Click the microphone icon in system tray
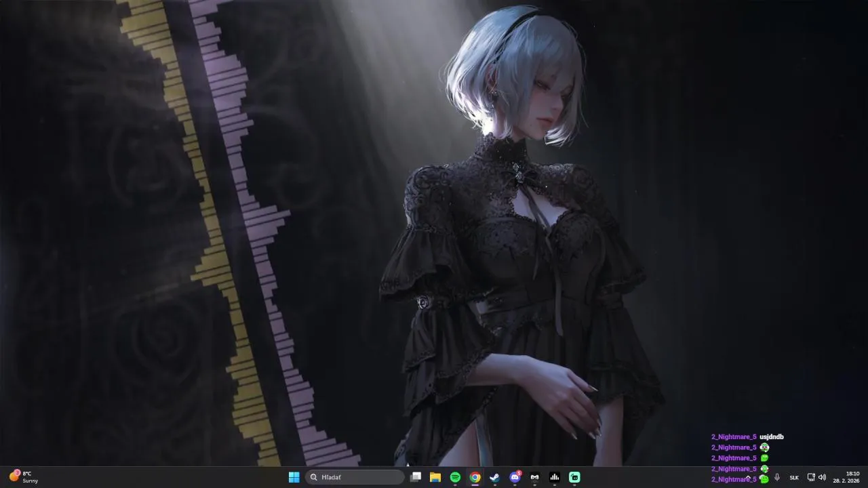Screen dimensions: 868x488 point(777,477)
